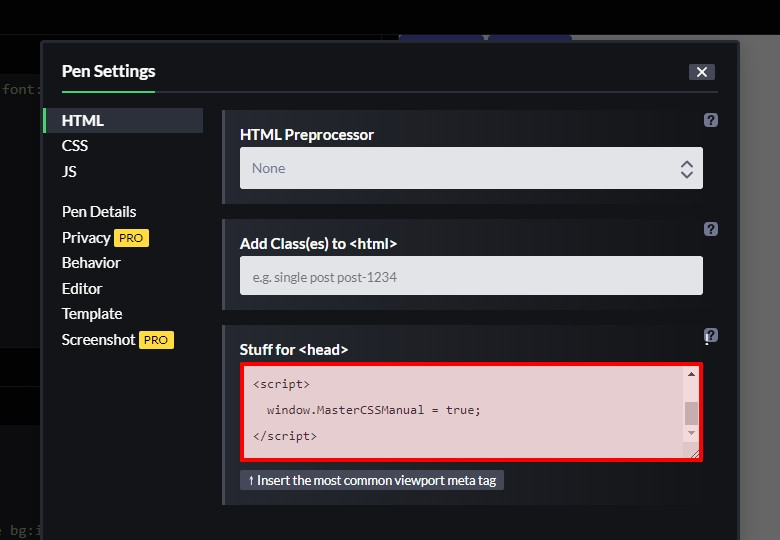Click the PRO badge next to Screenshot
This screenshot has width=780, height=540.
156,340
